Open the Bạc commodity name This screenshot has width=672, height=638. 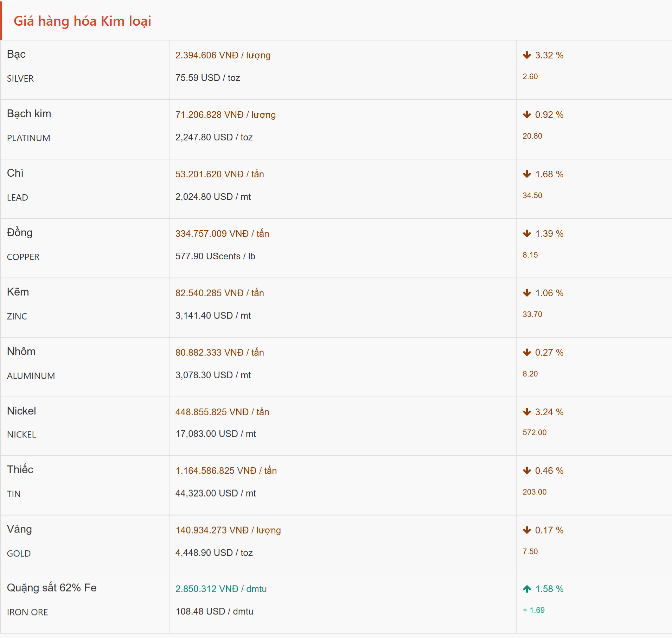(16, 54)
